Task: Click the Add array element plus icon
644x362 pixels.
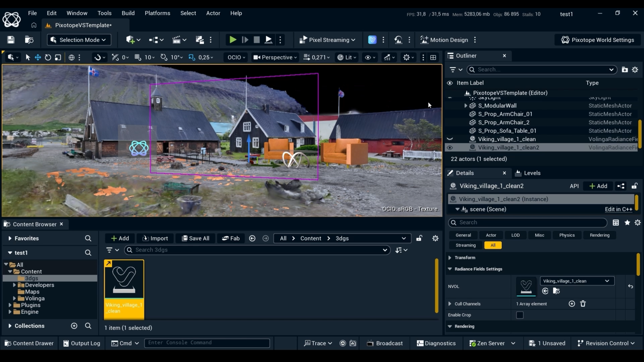Action: click(x=572, y=304)
